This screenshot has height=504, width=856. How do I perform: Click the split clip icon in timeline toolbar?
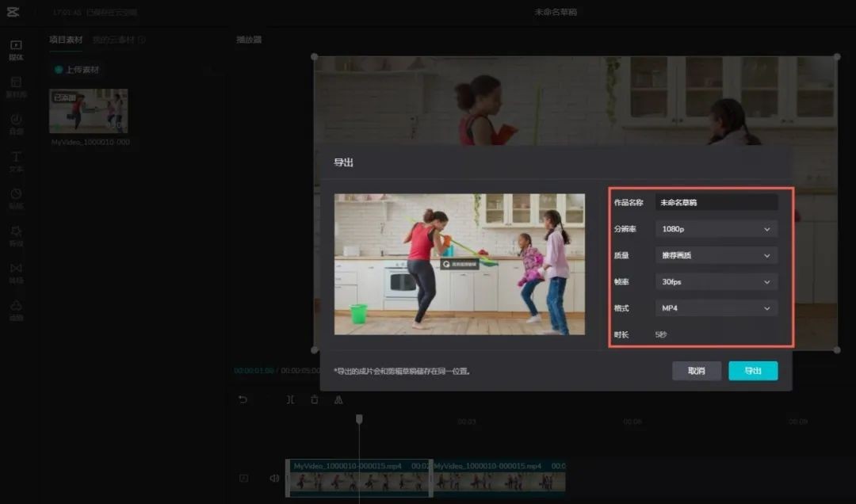click(x=290, y=400)
